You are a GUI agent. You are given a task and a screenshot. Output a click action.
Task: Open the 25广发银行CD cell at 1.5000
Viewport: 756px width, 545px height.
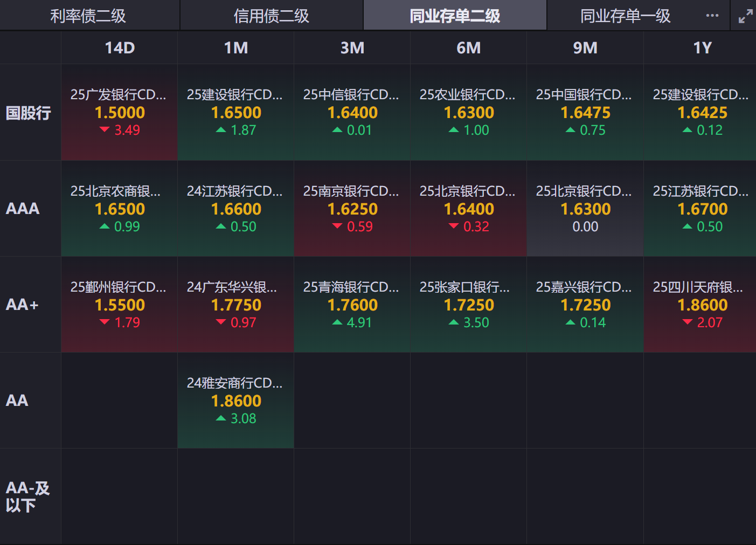[x=120, y=113]
